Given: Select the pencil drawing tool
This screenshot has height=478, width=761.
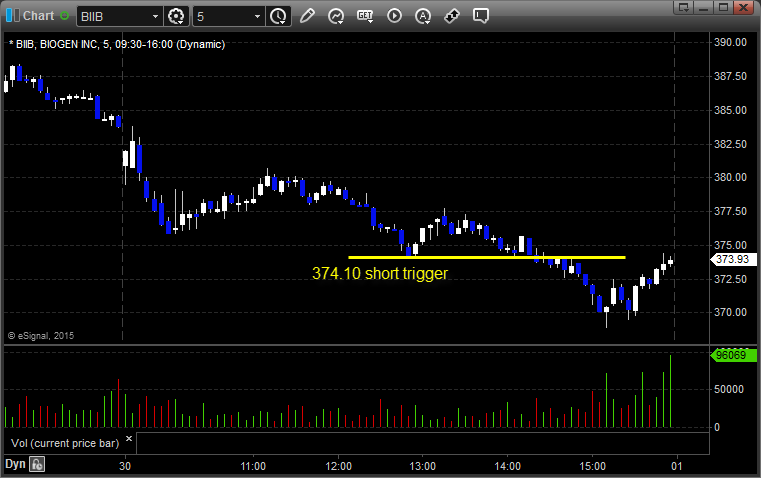Looking at the screenshot, I should coord(307,16).
